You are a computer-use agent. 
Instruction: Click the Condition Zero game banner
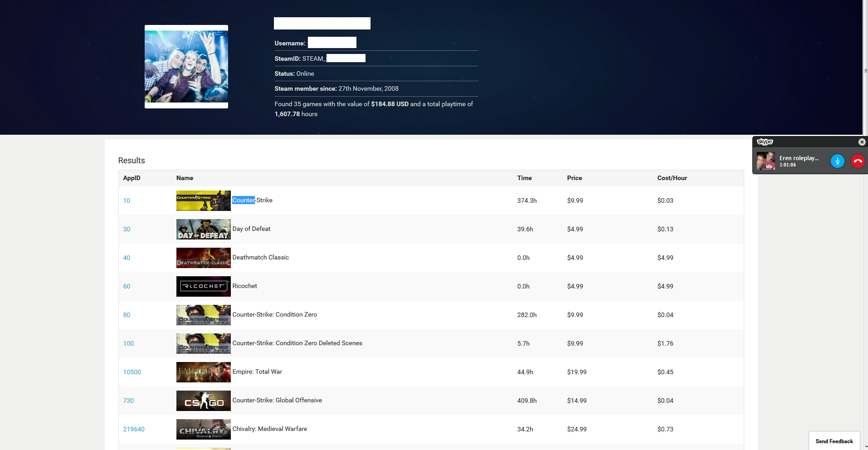point(204,315)
